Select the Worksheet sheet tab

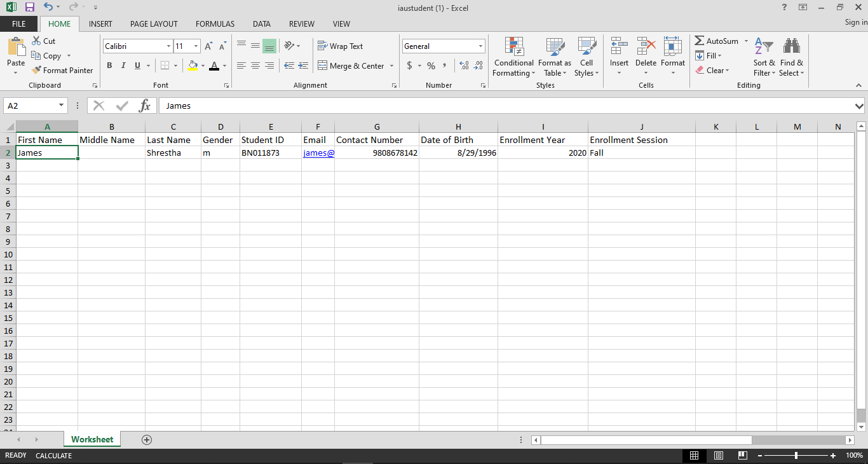click(92, 439)
